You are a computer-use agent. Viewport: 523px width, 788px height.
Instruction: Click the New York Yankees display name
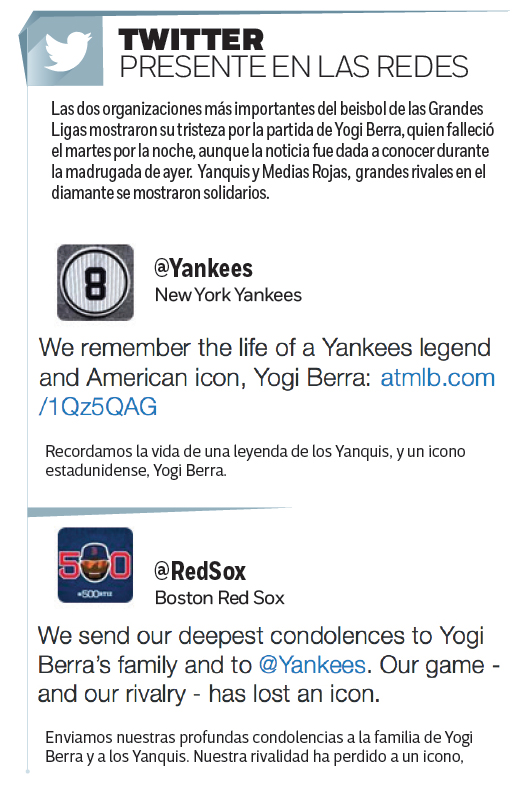click(228, 294)
